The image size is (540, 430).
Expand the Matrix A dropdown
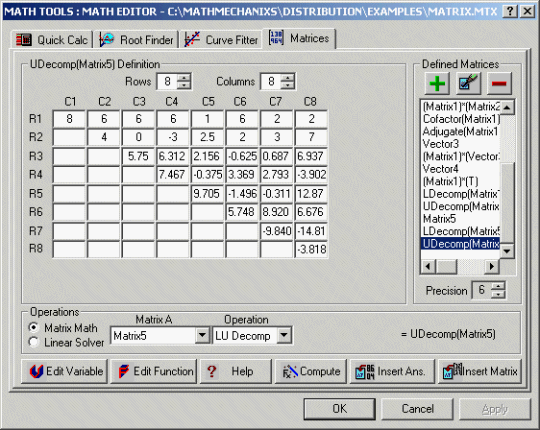202,335
